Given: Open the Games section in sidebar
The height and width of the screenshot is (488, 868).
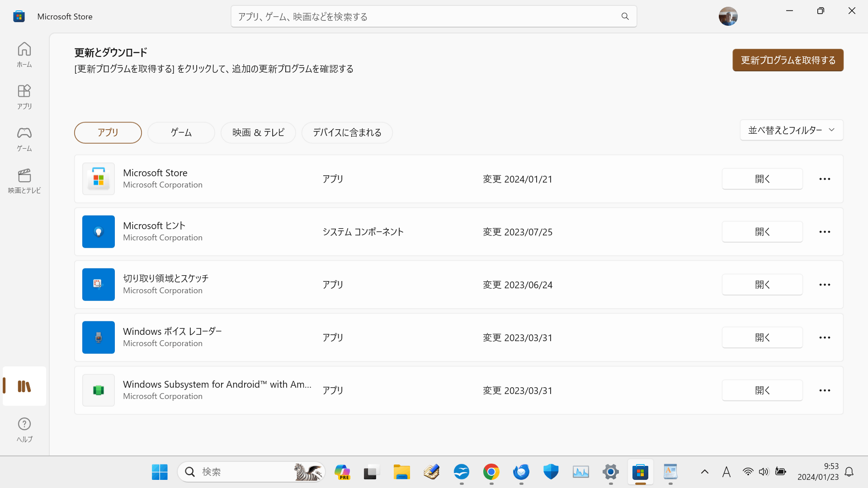Looking at the screenshot, I should tap(24, 139).
